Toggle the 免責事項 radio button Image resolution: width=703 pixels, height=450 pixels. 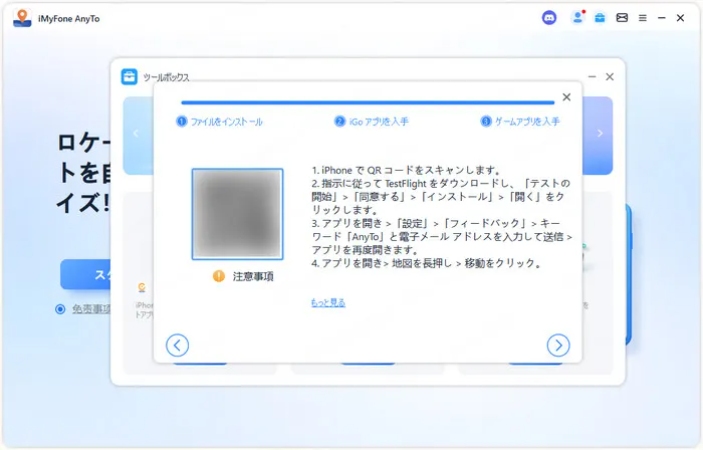tap(60, 309)
